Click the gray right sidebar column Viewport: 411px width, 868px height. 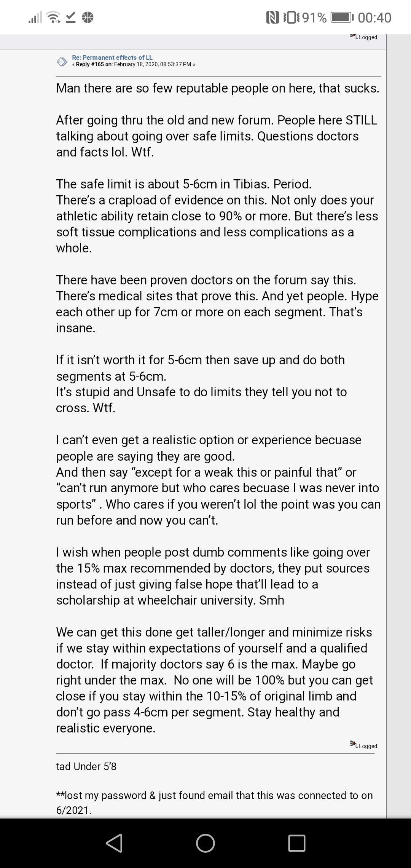click(399, 426)
